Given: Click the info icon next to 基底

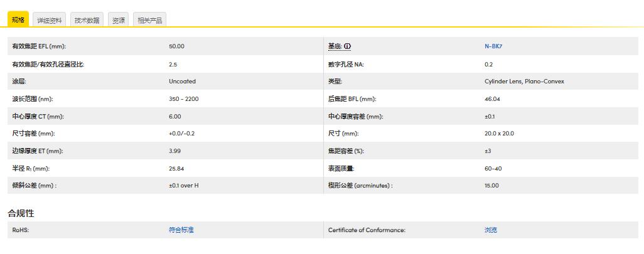Looking at the screenshot, I should tap(347, 46).
